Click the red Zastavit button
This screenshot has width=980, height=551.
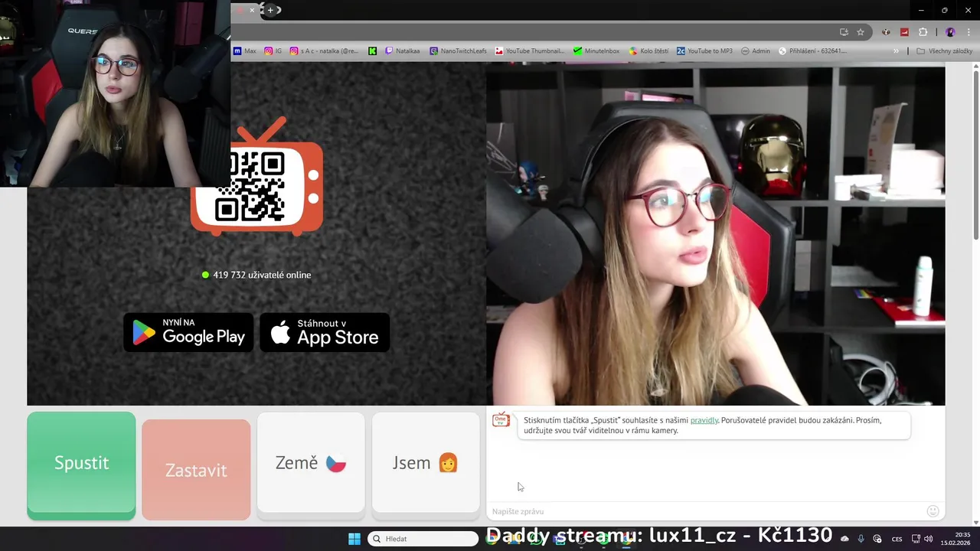coord(196,469)
